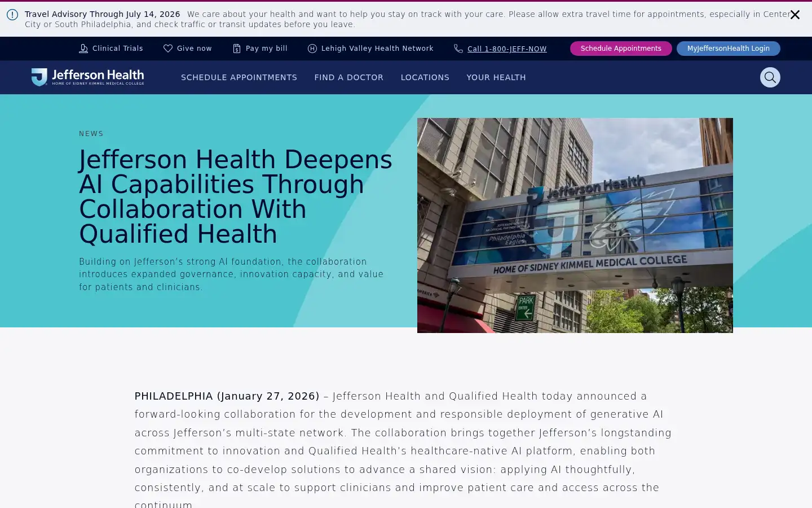Open the Pay my bill link
This screenshot has width=812, height=508.
click(266, 49)
